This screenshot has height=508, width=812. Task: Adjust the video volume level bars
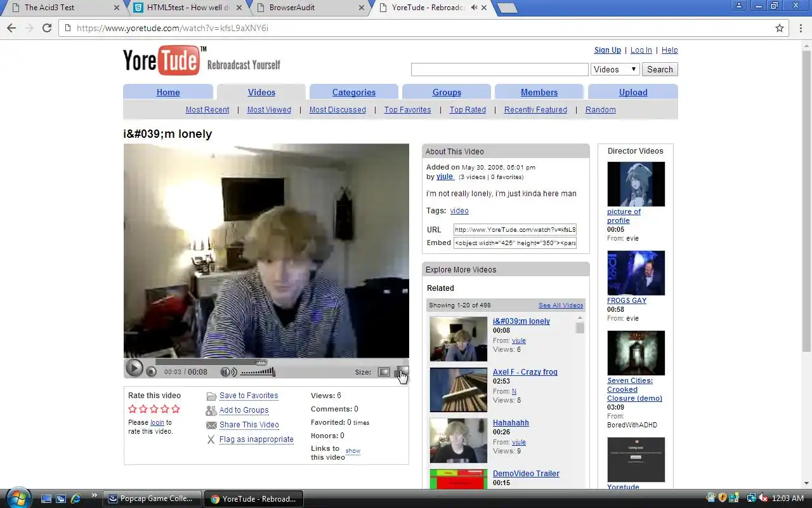click(258, 372)
